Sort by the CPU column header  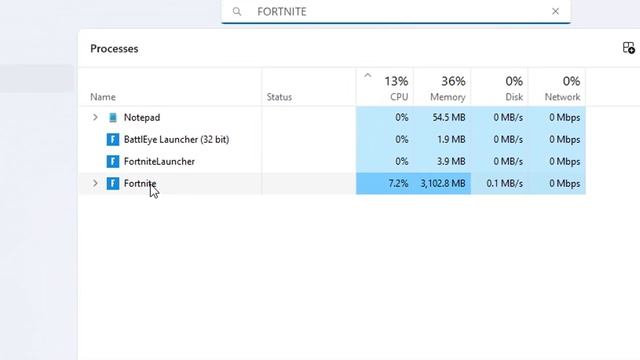click(385, 87)
